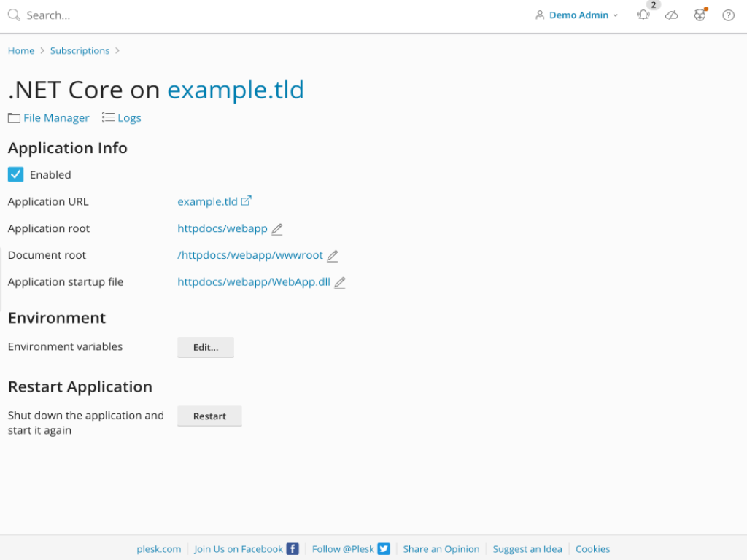
Task: Disable the Enabled application checkbox
Action: click(15, 174)
